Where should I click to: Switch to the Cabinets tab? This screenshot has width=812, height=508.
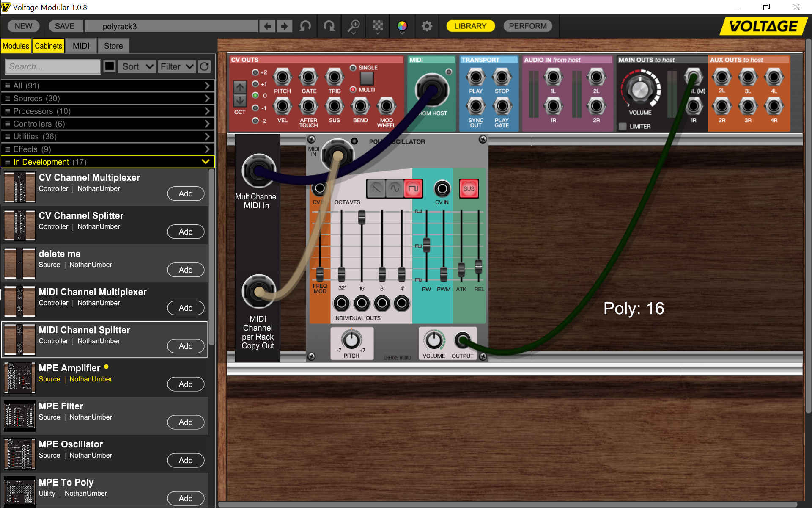coord(48,46)
